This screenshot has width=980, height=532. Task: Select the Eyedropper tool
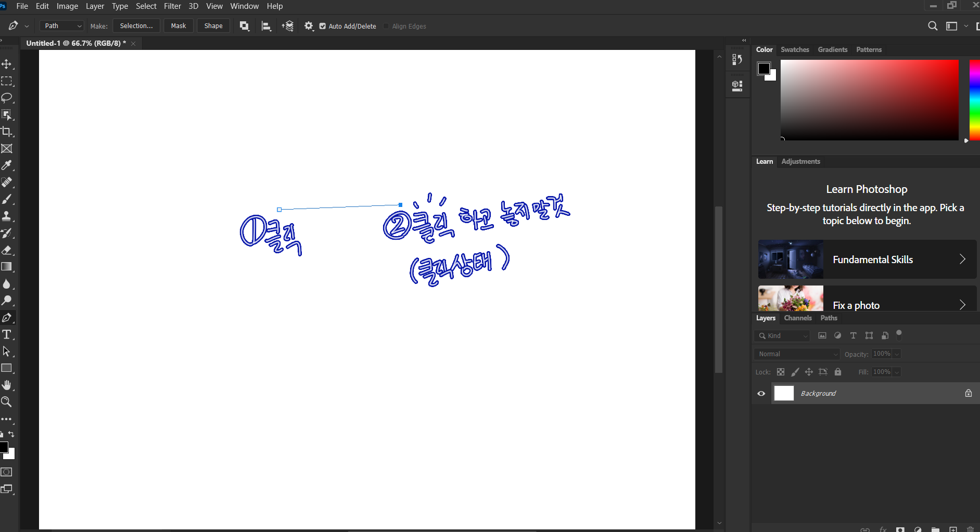pyautogui.click(x=7, y=165)
